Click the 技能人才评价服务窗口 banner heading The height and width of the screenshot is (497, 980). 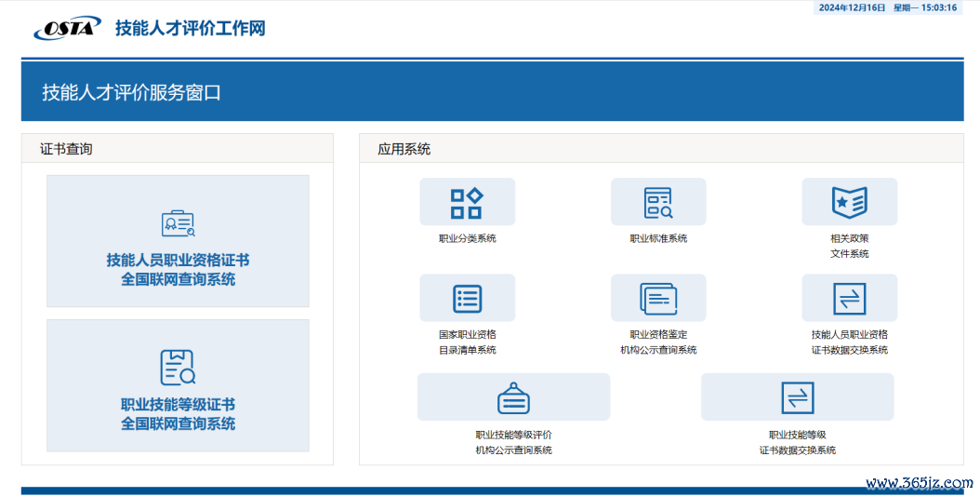pos(131,93)
